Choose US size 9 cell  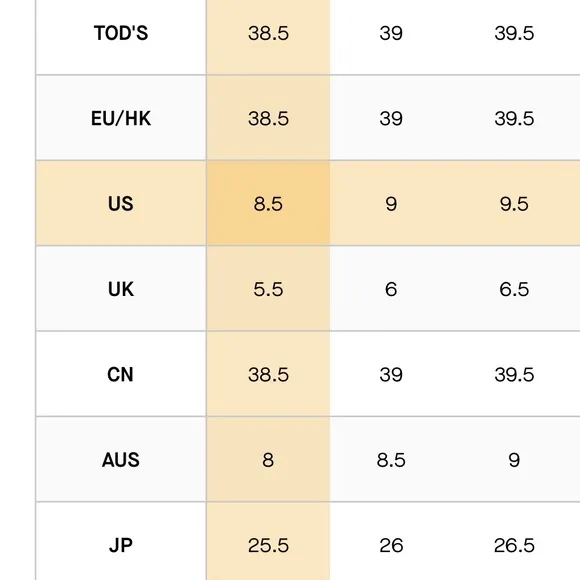pyautogui.click(x=391, y=203)
